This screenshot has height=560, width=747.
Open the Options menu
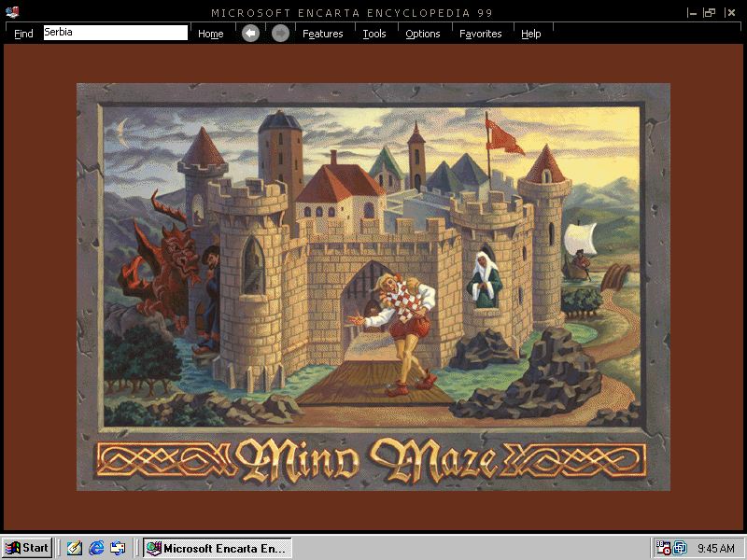pos(423,34)
